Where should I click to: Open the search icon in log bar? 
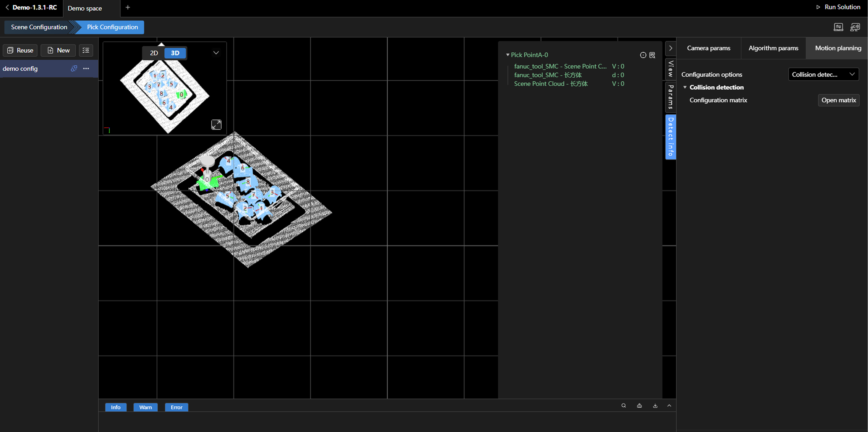(624, 406)
